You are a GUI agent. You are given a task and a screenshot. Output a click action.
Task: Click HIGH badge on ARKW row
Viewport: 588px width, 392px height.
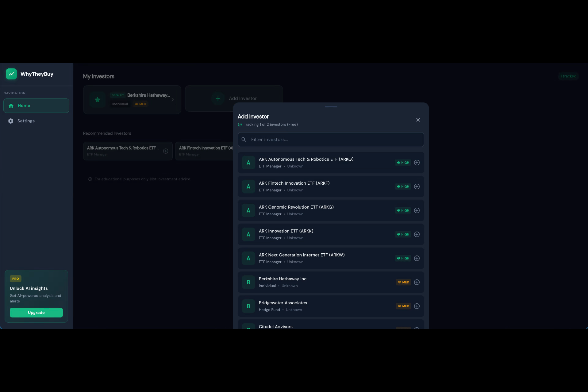(x=403, y=258)
